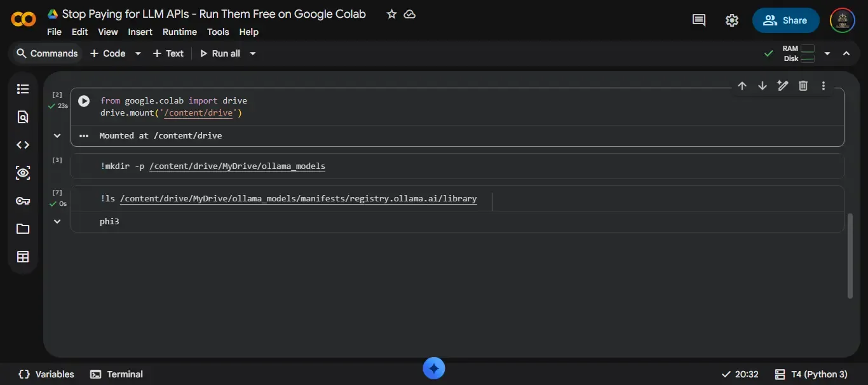Add a new Text cell
This screenshot has width=868, height=385.
point(168,53)
